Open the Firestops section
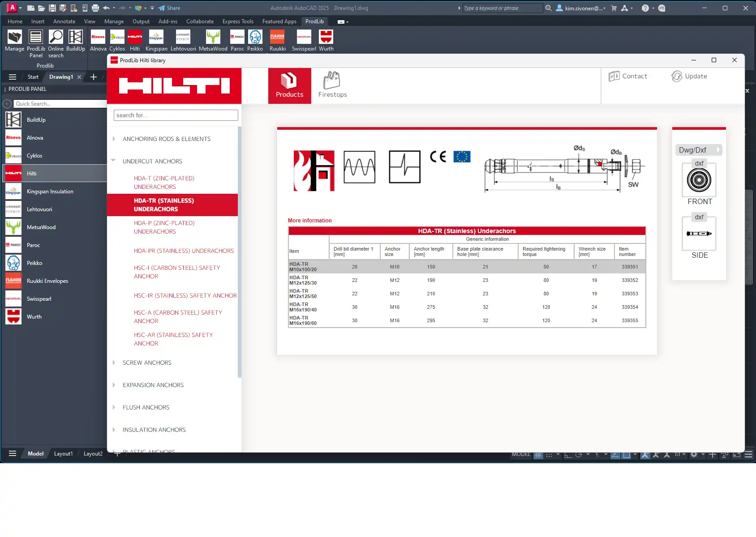The image size is (756, 537). pos(332,85)
